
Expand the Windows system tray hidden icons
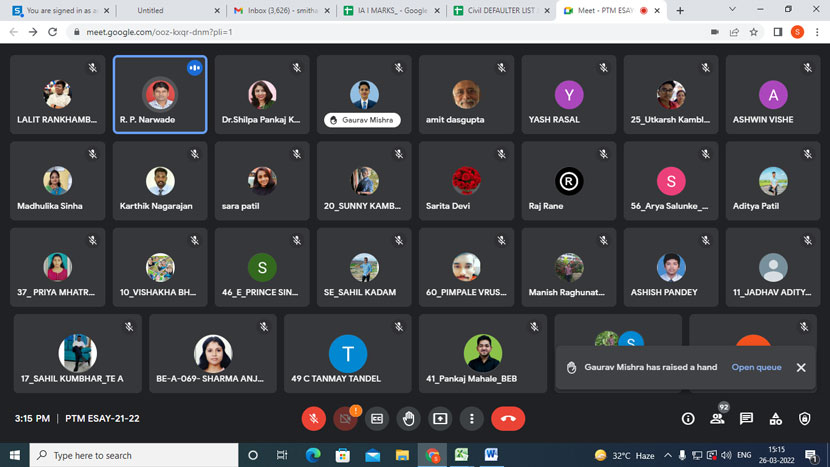click(x=668, y=455)
